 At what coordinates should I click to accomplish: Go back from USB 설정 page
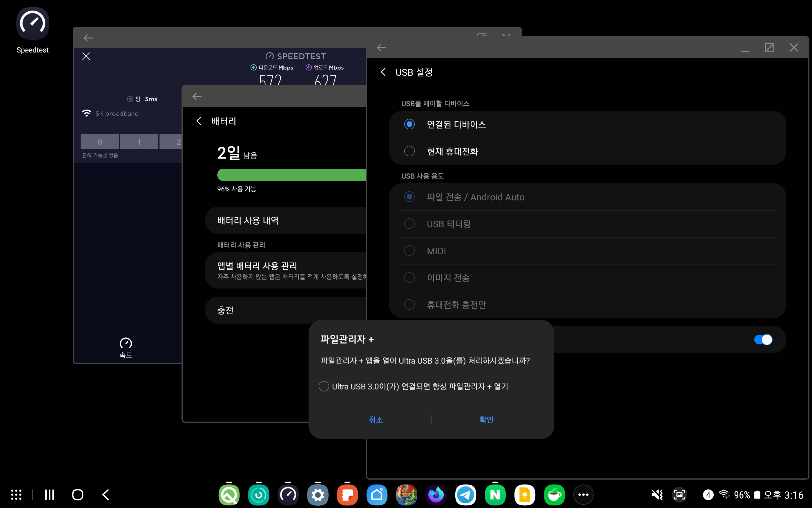pyautogui.click(x=383, y=72)
